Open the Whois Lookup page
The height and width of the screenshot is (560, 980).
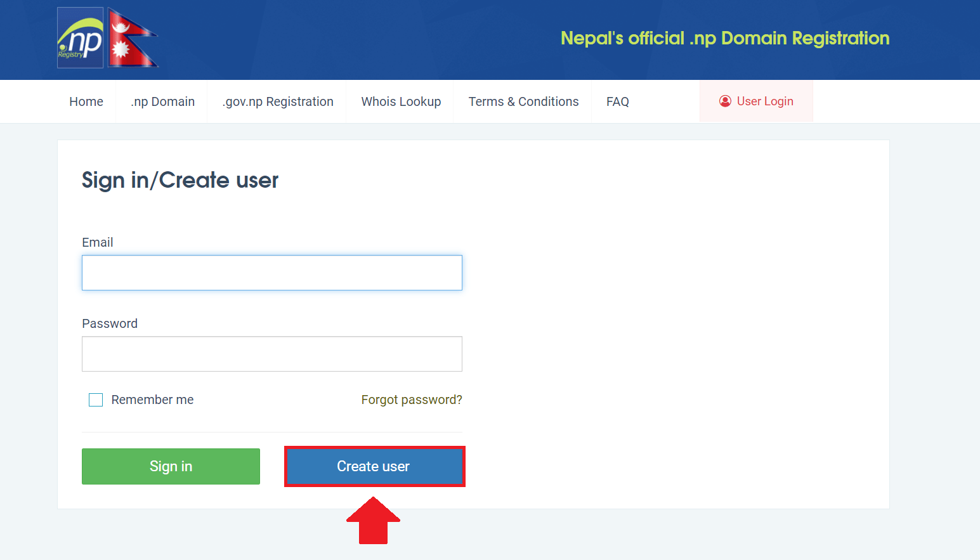point(401,101)
